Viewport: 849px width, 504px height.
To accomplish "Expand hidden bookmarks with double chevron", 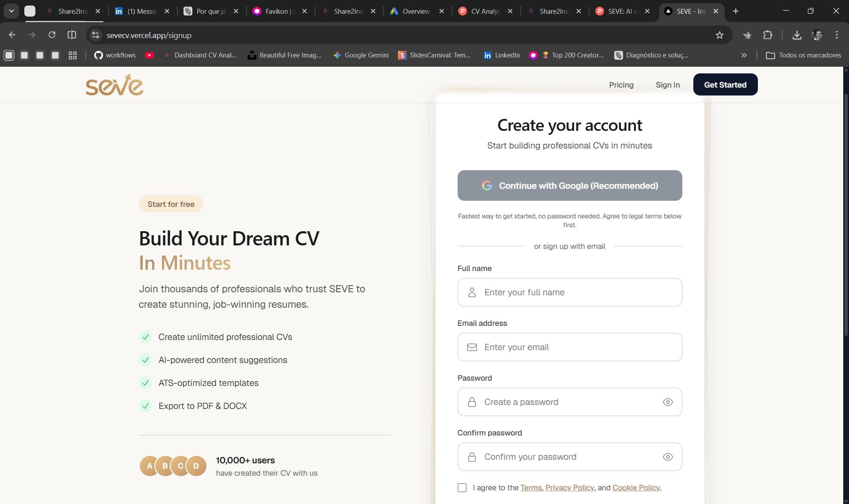I will pyautogui.click(x=744, y=55).
